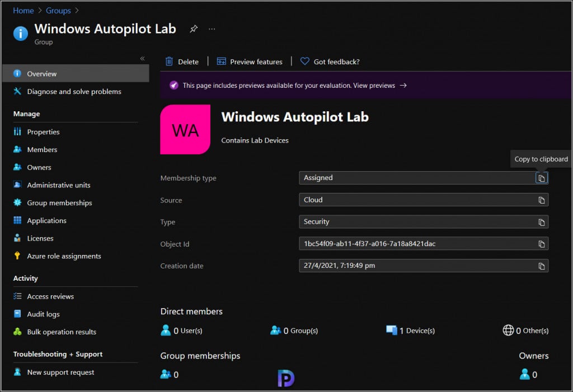The width and height of the screenshot is (573, 392).
Task: Click the Group memberships gear icon
Action: point(17,202)
